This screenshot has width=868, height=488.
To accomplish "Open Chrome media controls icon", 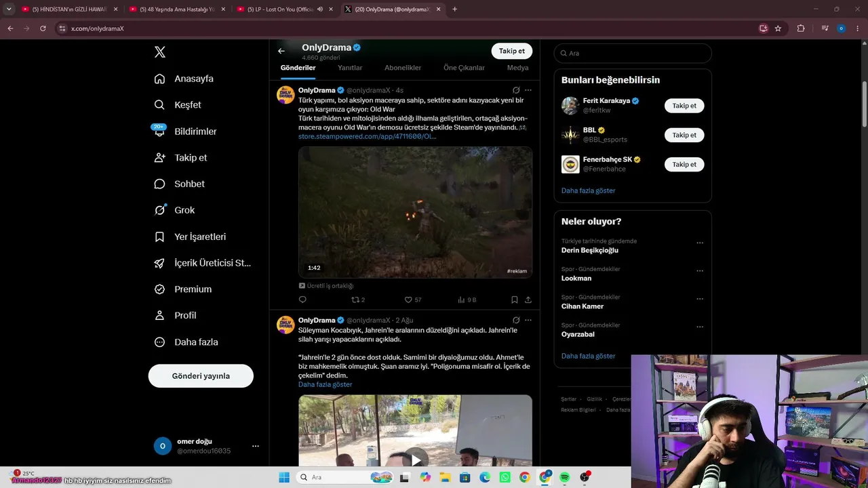I will [825, 28].
